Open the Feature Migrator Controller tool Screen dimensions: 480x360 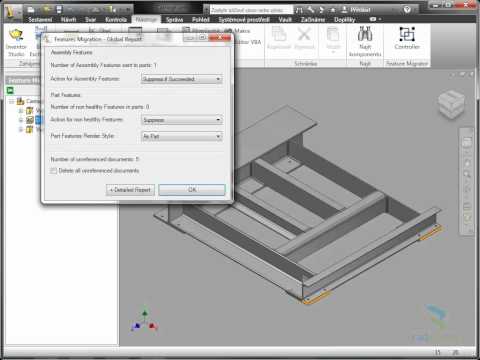407,38
